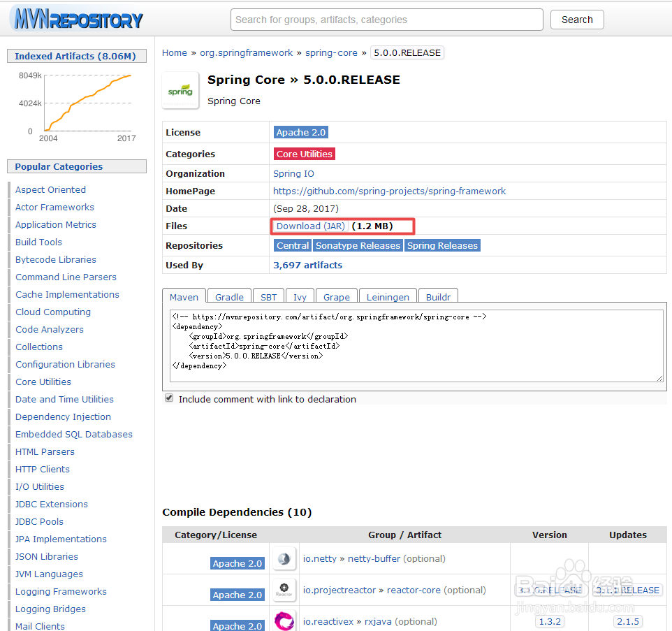Open Core Utilities sidebar category
Viewport: 672px width, 631px height.
[43, 382]
